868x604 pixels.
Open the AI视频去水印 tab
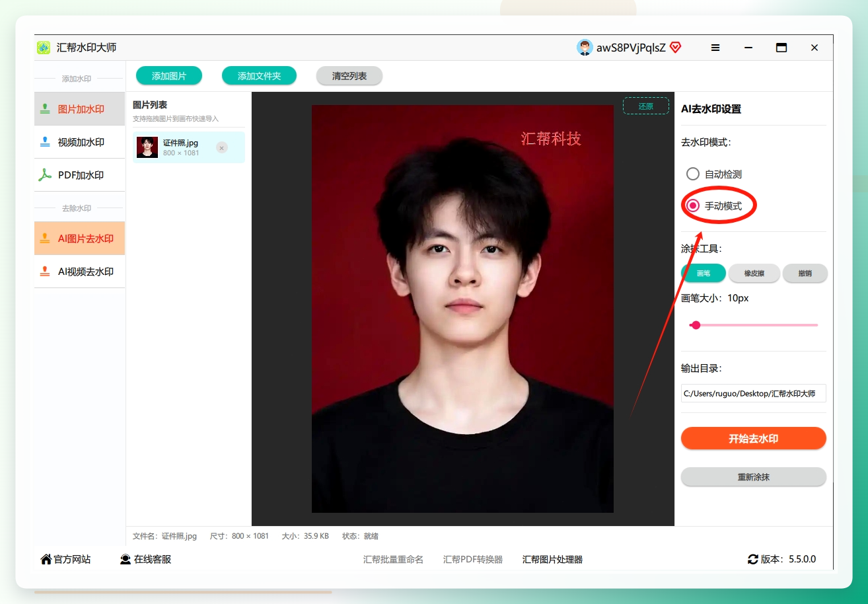pyautogui.click(x=79, y=272)
